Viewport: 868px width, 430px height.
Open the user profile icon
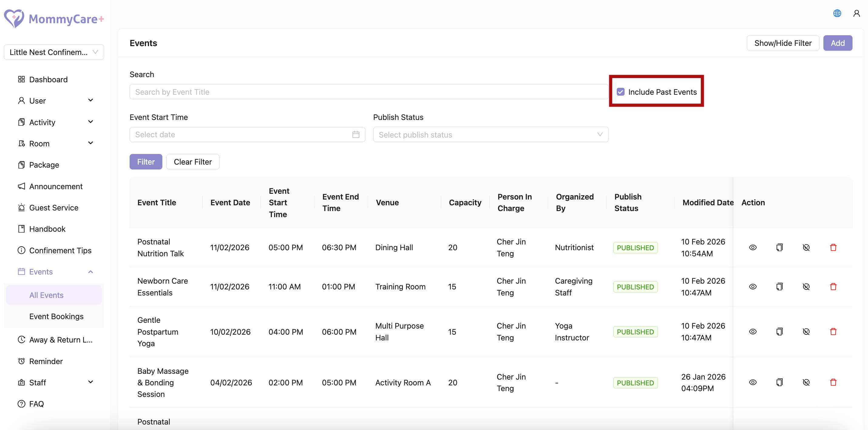pyautogui.click(x=856, y=13)
